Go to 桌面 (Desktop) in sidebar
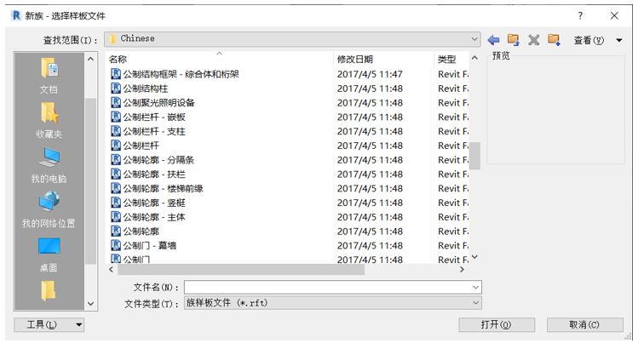Screen dimensions: 644x349 pyautogui.click(x=49, y=253)
